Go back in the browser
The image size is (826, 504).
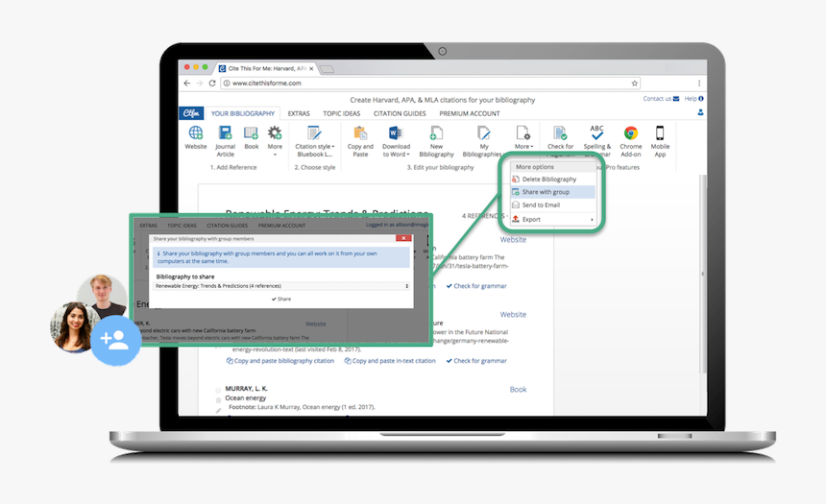(x=187, y=84)
